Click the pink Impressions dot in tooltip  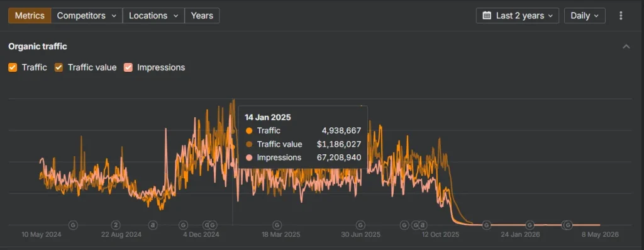(249, 157)
